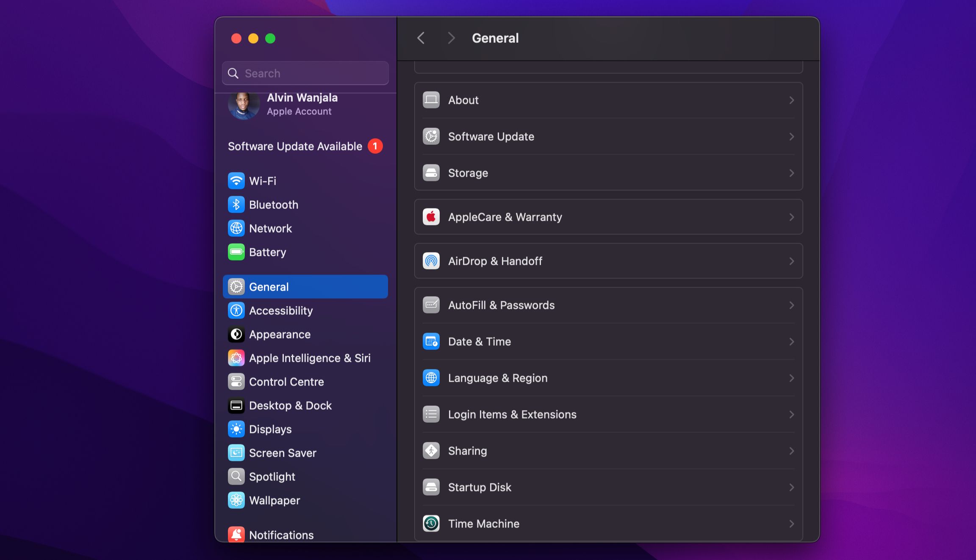
Task: Click the Search field
Action: pos(305,73)
